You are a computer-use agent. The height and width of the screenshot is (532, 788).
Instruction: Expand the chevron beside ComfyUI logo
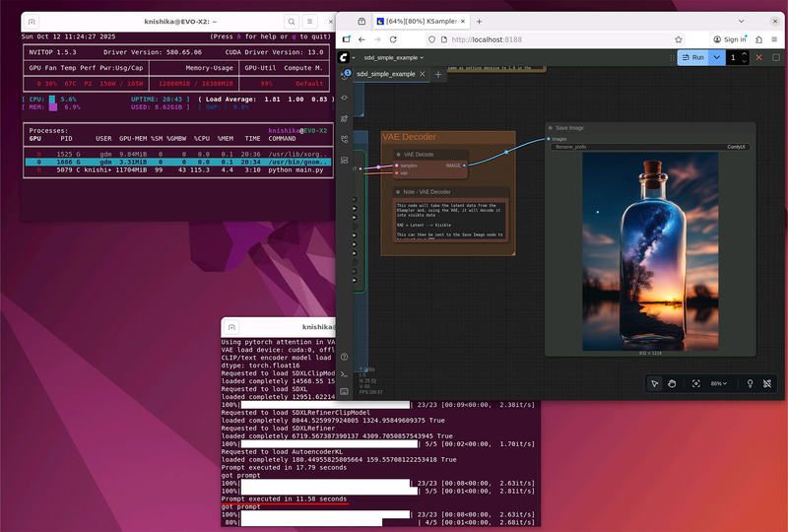(x=354, y=58)
